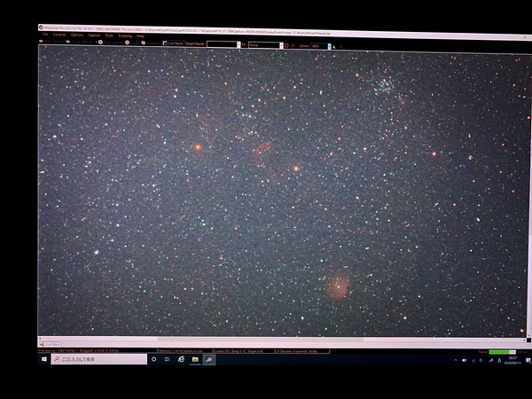The image size is (532, 399).
Task: Open the File menu in SharpCap
Action: (45, 35)
